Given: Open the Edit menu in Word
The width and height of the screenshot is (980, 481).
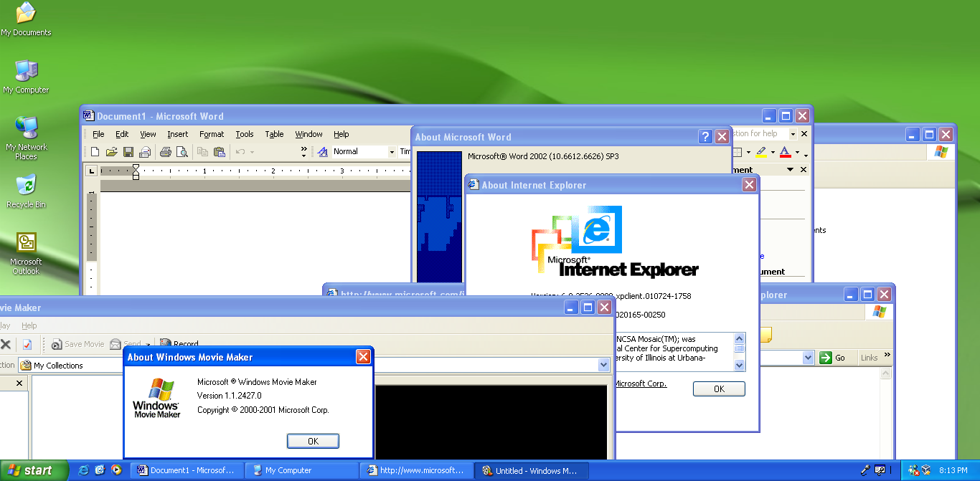Looking at the screenshot, I should tap(122, 134).
